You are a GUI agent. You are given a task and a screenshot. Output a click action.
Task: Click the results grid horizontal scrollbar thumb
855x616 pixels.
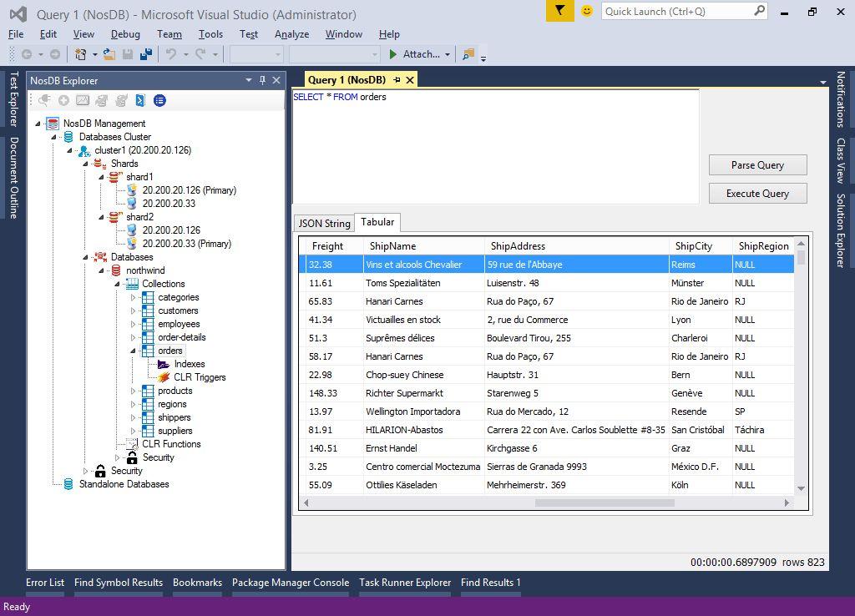tap(605, 502)
